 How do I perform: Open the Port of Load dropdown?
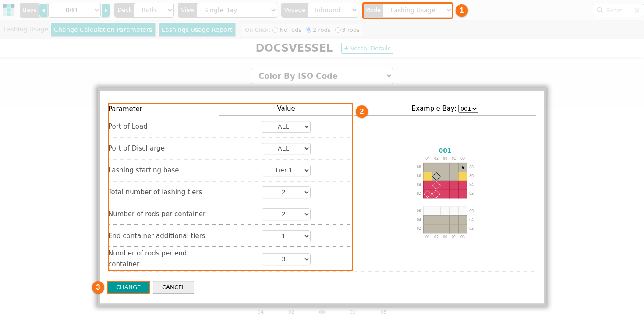point(286,126)
